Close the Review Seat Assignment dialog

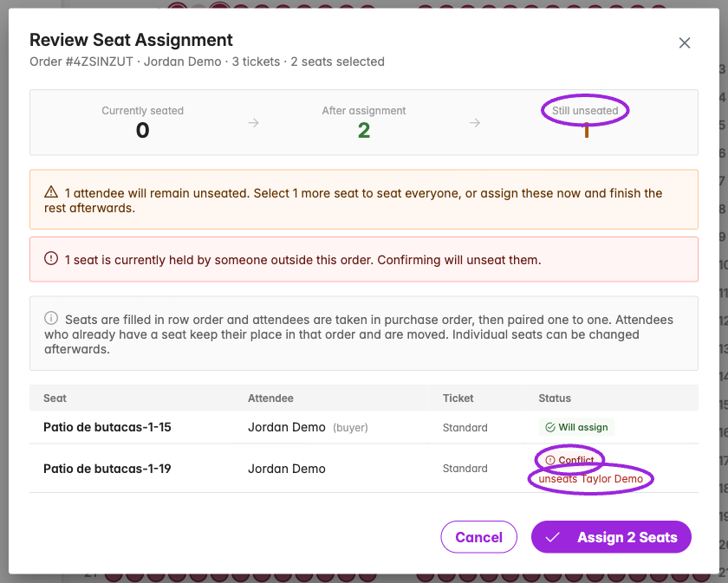point(685,43)
